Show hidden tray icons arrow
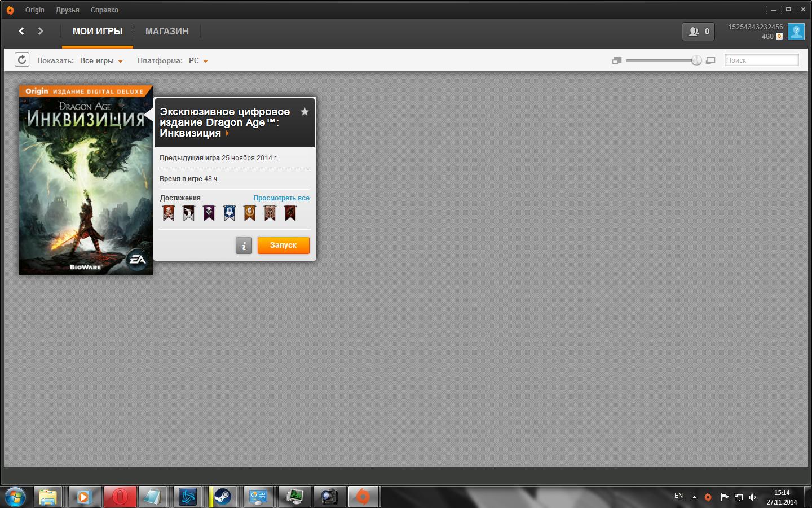This screenshot has height=508, width=812. click(694, 497)
